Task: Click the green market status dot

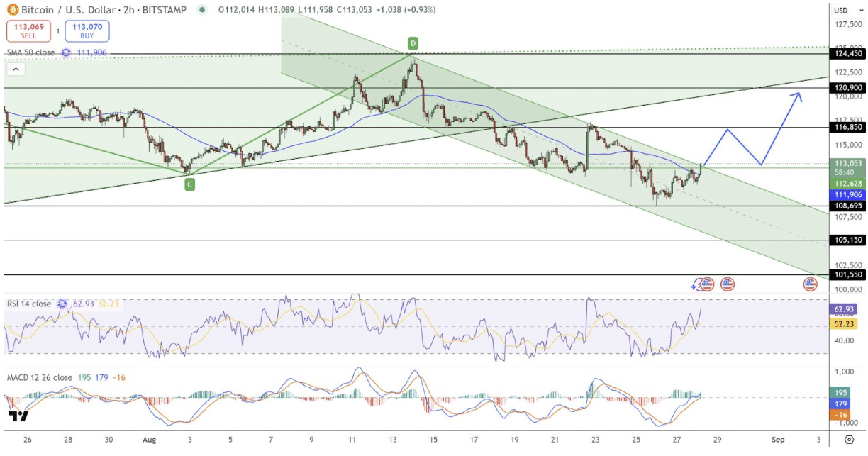Action: (203, 10)
